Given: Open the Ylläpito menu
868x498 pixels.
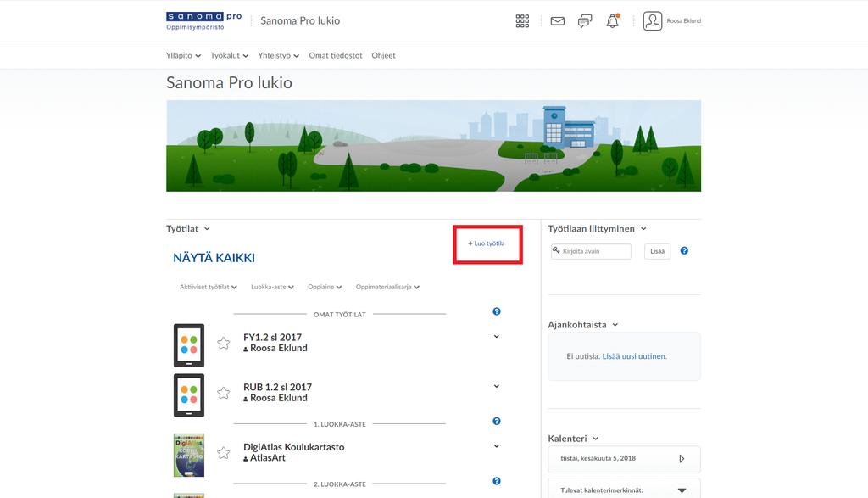Looking at the screenshot, I should click(183, 55).
